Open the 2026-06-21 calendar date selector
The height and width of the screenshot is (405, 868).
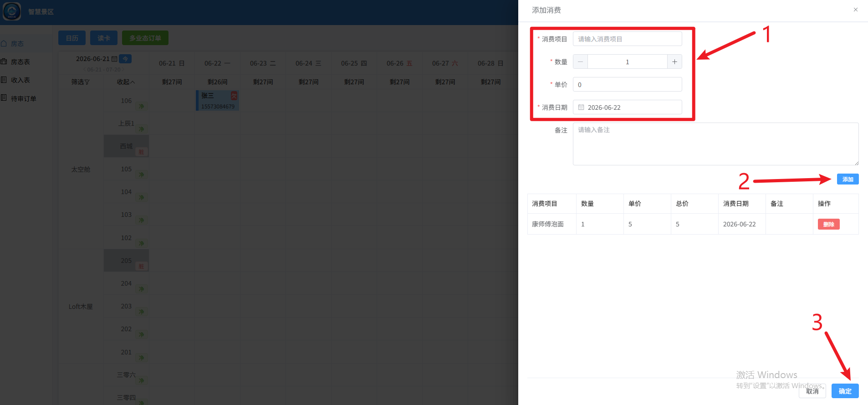pyautogui.click(x=96, y=59)
